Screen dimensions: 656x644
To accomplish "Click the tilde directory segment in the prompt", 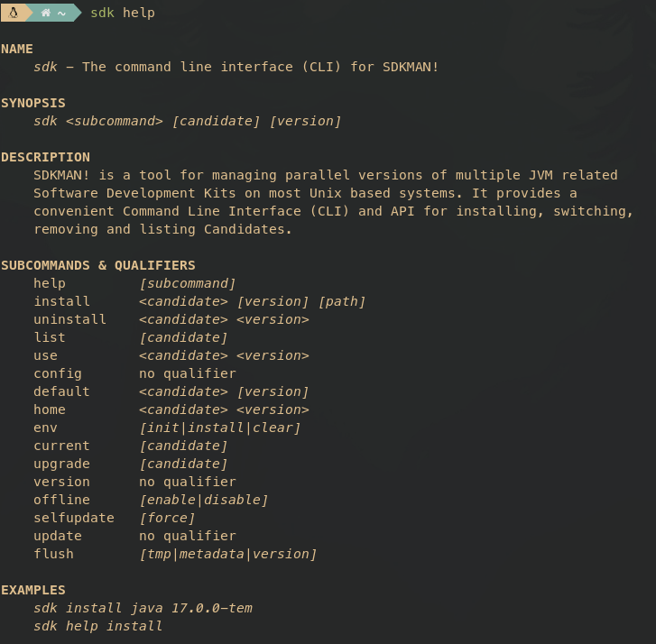I will [60, 13].
